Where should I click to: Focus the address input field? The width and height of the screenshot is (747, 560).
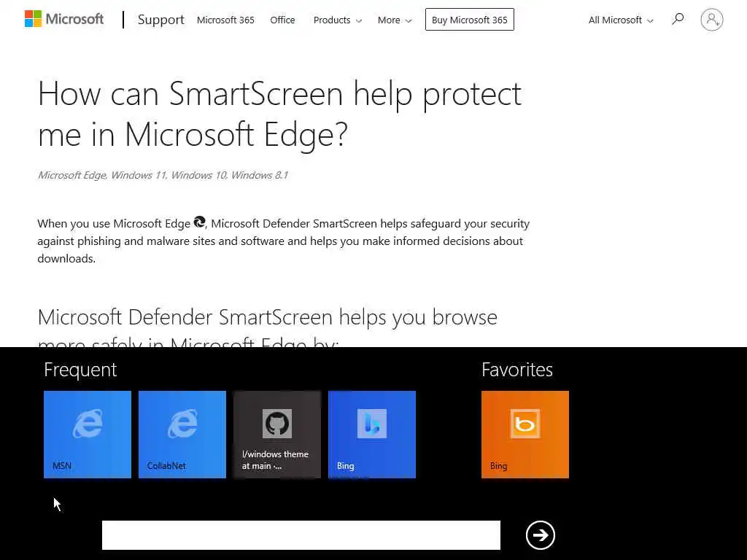pos(301,535)
